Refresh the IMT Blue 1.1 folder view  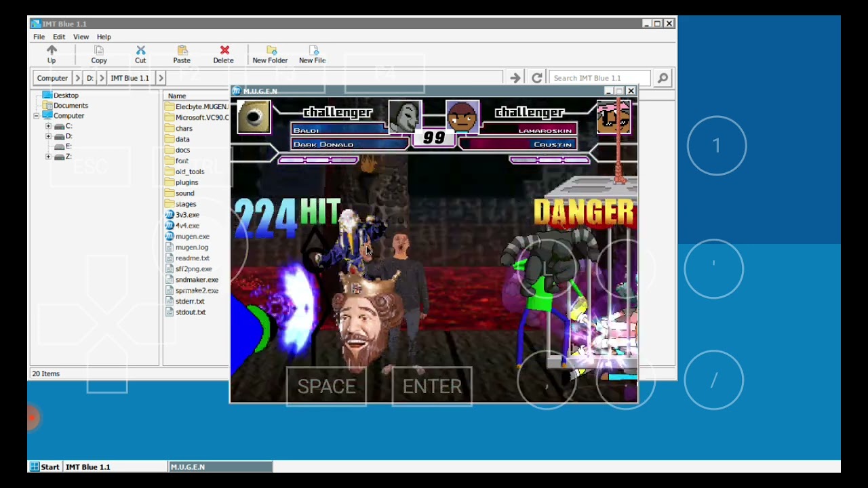[536, 78]
